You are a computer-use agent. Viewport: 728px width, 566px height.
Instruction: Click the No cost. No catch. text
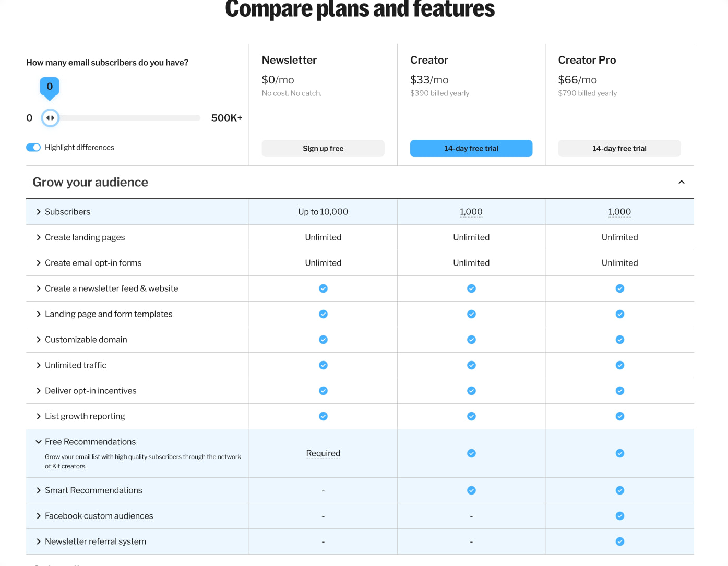292,93
